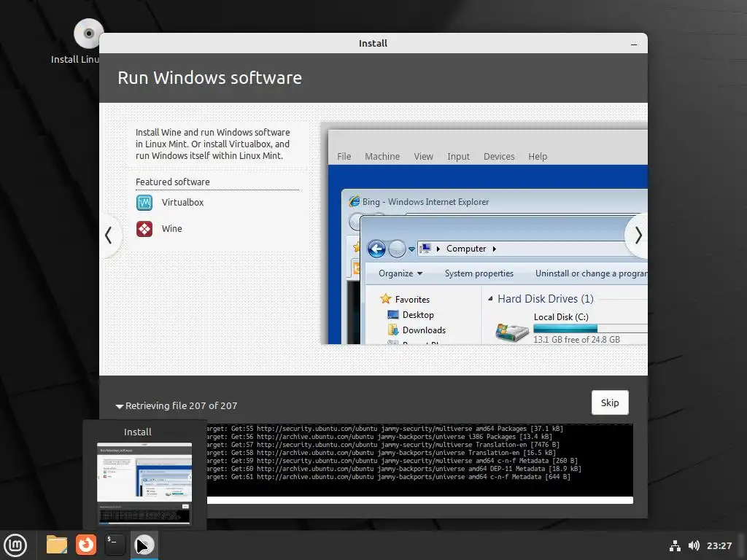Skip the file retrieval step
This screenshot has height=560, width=747.
610,402
